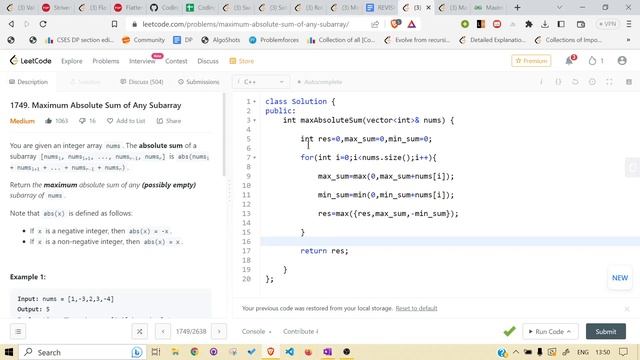Click the Brave Shields icon
Image resolution: width=640 pixels, height=360 pixels.
point(395,24)
